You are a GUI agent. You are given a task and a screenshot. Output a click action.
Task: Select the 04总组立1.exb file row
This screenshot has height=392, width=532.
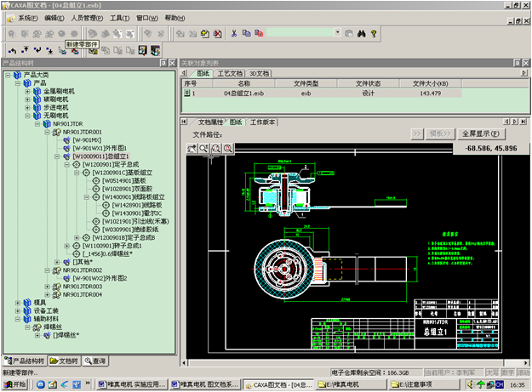click(x=243, y=93)
